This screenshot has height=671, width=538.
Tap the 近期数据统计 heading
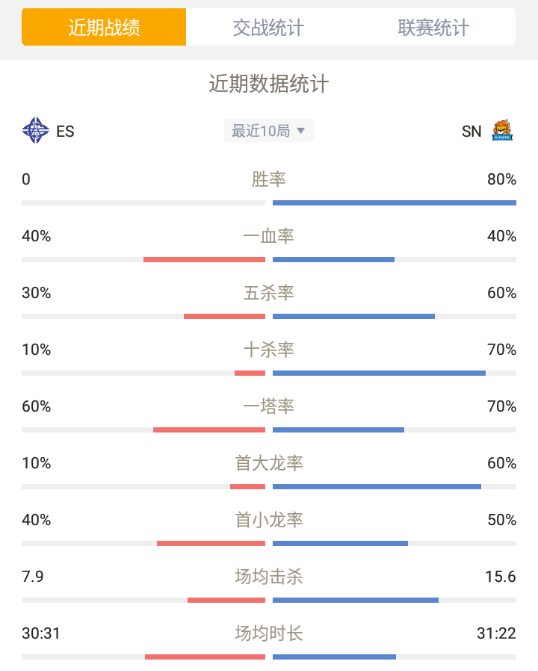[269, 84]
